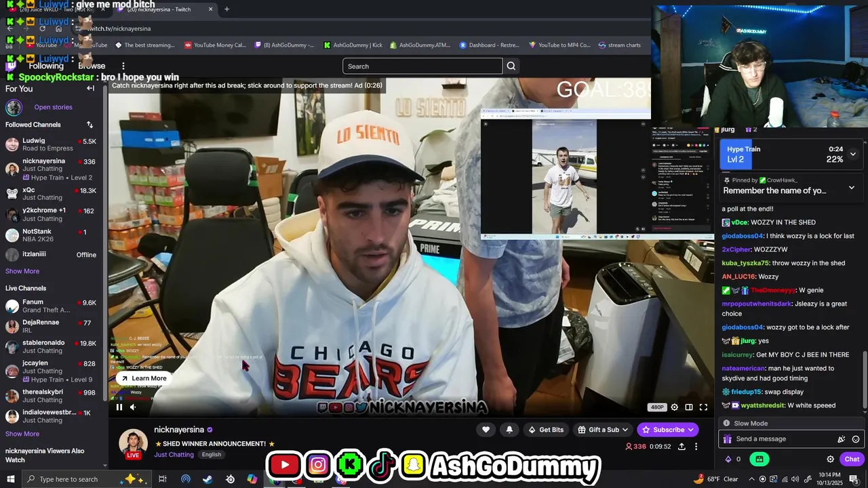This screenshot has width=868, height=488.
Task: Open the therealskybri channel
Action: [x=51, y=396]
